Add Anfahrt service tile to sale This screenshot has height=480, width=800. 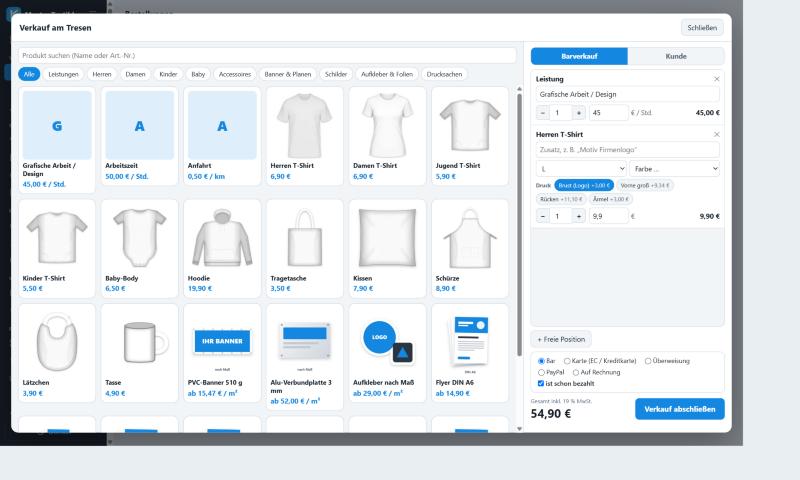coord(222,136)
